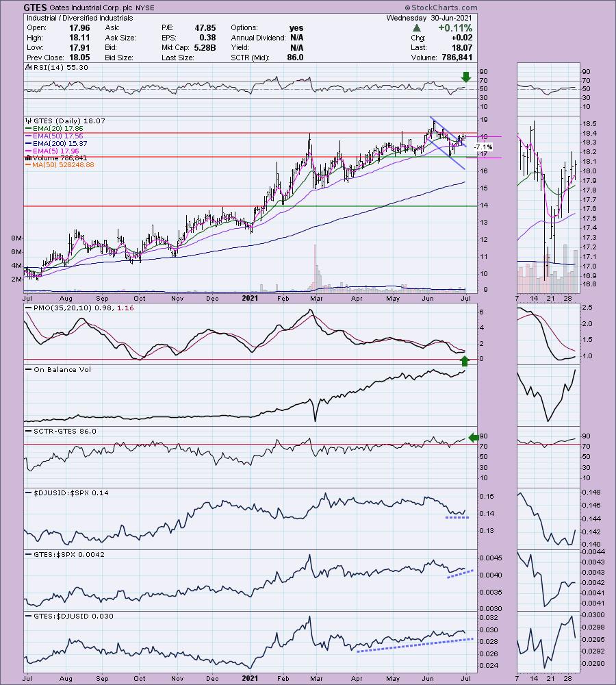Click the GTES ticker symbol heading
The height and width of the screenshot is (685, 616).
pyautogui.click(x=35, y=7)
